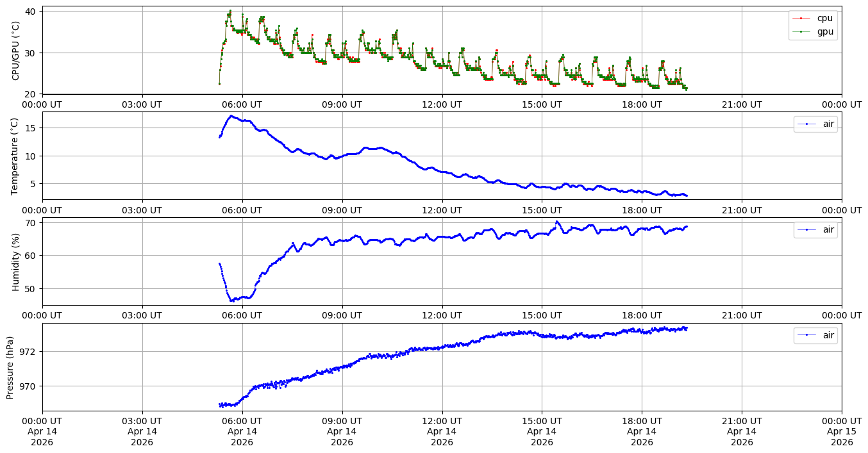Screen dimensions: 868x453
Task: Click the air legend in Pressure chart
Action: coord(815,335)
